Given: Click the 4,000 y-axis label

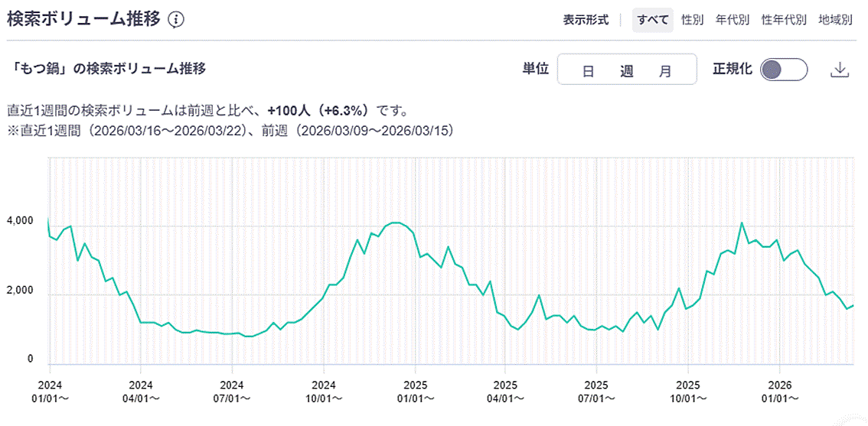Looking at the screenshot, I should point(20,221).
